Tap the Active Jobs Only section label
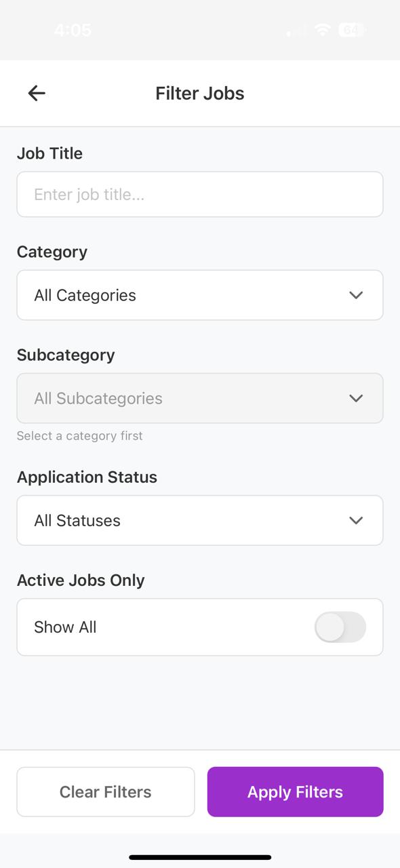The image size is (400, 868). point(81,580)
